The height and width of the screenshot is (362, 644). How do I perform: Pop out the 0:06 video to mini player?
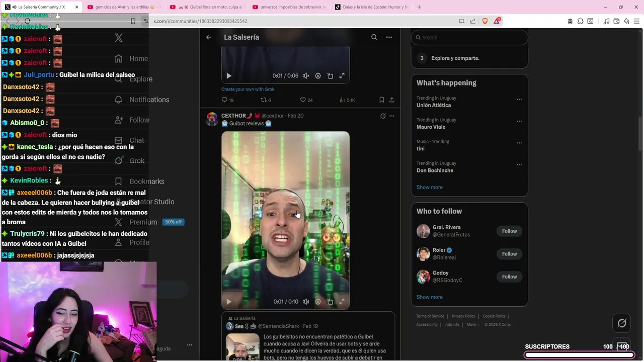(x=330, y=76)
